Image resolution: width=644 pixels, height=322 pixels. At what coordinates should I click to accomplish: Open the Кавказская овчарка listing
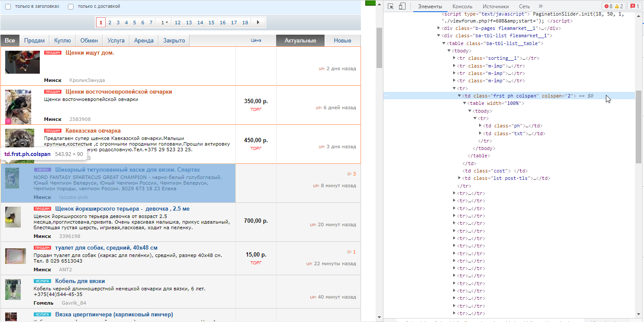pyautogui.click(x=93, y=131)
